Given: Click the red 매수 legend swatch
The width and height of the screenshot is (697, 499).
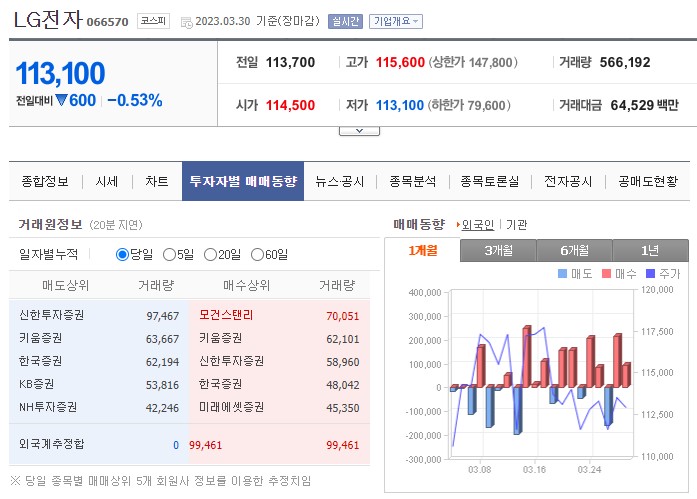Looking at the screenshot, I should 606,273.
